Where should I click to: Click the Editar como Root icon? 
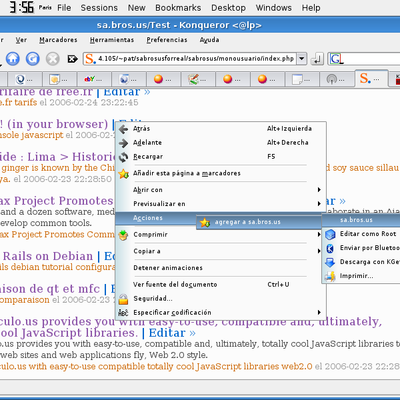click(330, 234)
